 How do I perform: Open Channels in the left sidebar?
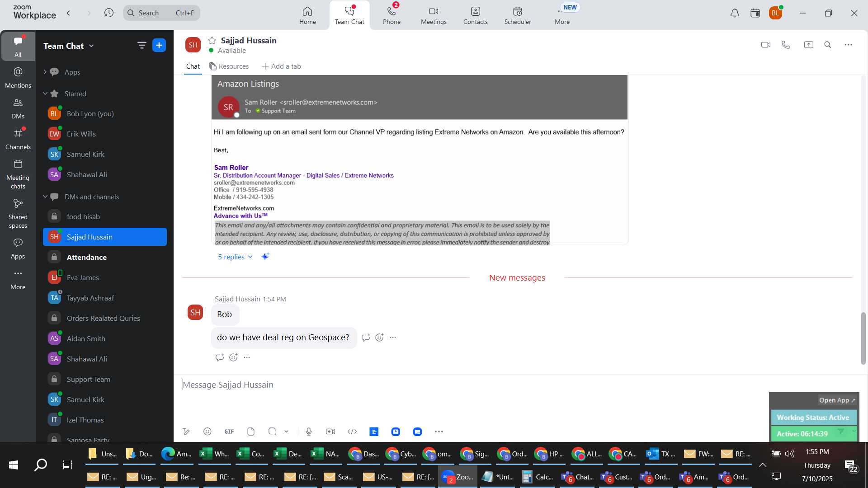point(18,139)
